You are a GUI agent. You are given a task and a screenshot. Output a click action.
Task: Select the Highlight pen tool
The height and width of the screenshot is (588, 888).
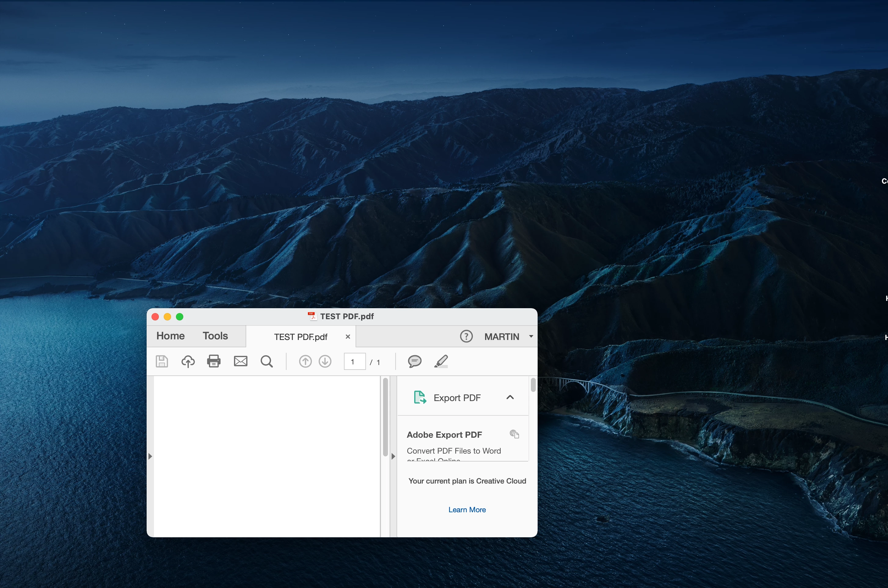441,361
